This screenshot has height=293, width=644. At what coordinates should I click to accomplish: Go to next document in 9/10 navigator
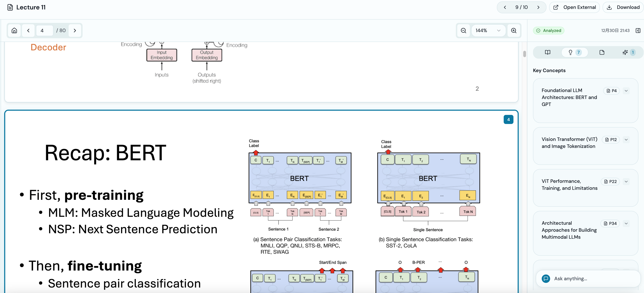pyautogui.click(x=538, y=7)
